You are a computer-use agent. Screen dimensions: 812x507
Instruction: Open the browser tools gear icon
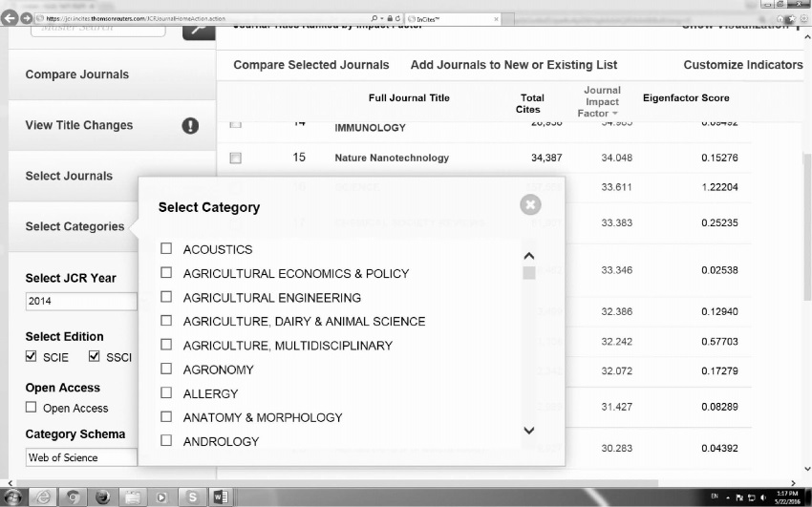coord(803,19)
